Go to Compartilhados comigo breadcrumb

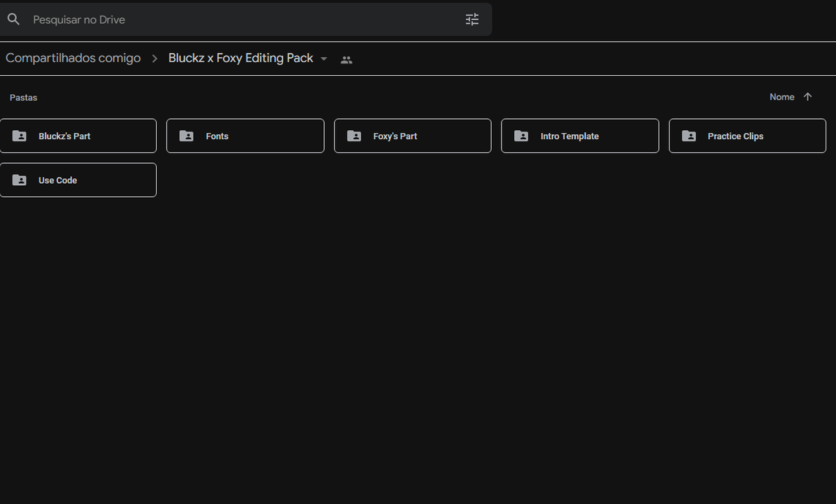[73, 58]
